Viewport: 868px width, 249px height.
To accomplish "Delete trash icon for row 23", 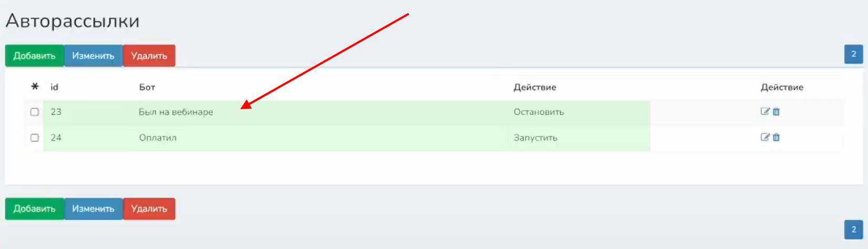I will pyautogui.click(x=777, y=111).
